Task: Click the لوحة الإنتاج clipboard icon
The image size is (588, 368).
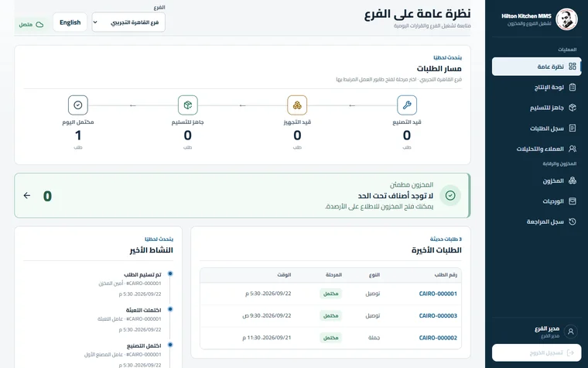Action: pyautogui.click(x=573, y=87)
